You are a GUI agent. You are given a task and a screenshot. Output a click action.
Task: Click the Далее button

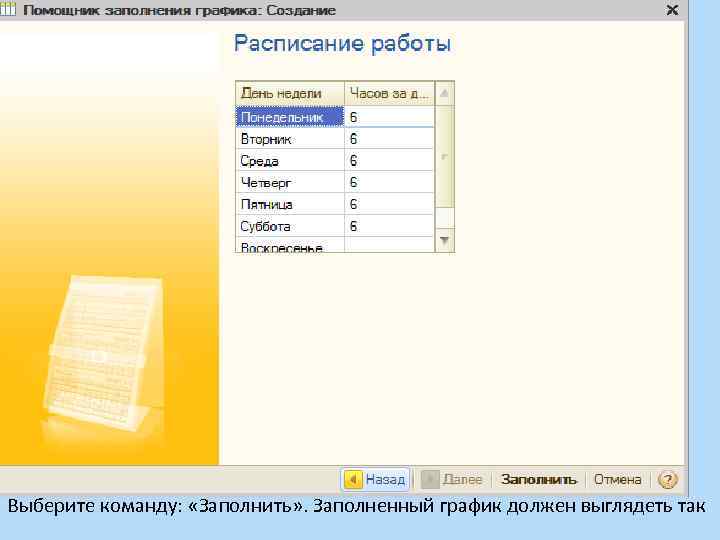[452, 479]
